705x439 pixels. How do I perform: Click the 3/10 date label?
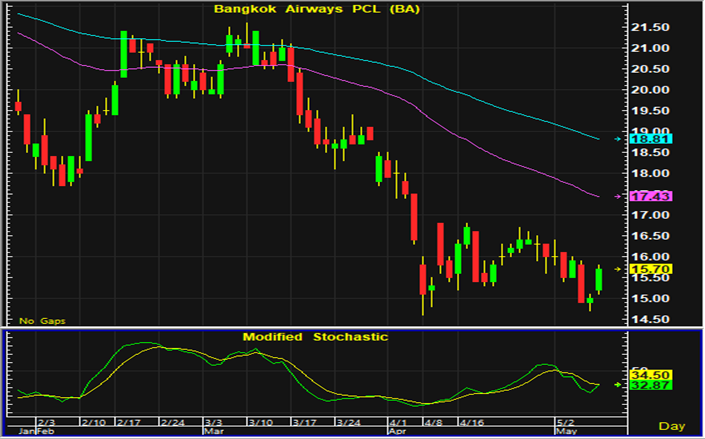tap(259, 423)
